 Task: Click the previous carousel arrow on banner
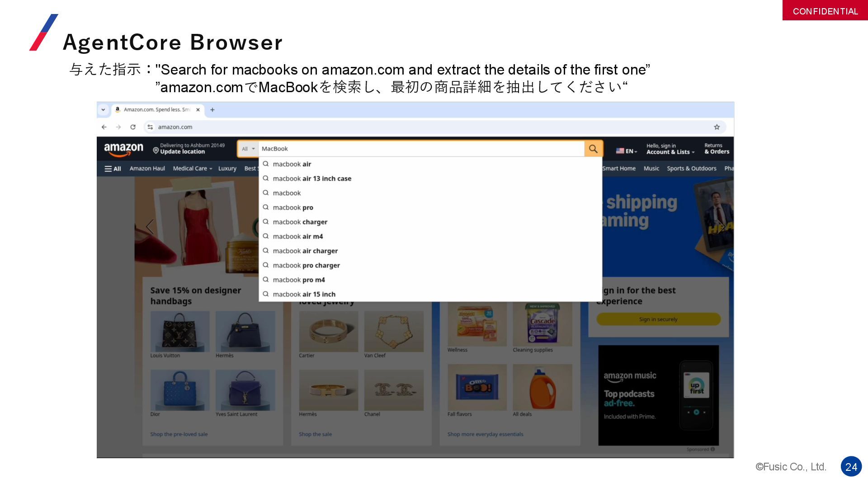click(x=150, y=226)
